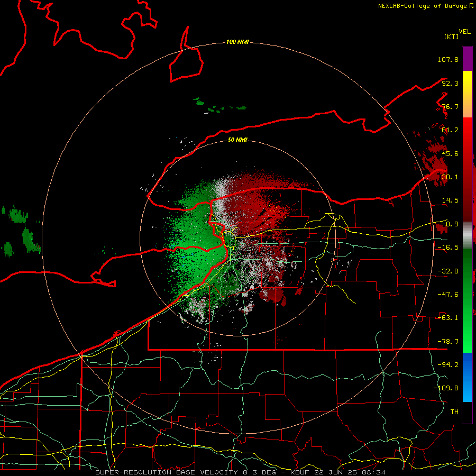Select the 30.1 velocity scale value

450,177
